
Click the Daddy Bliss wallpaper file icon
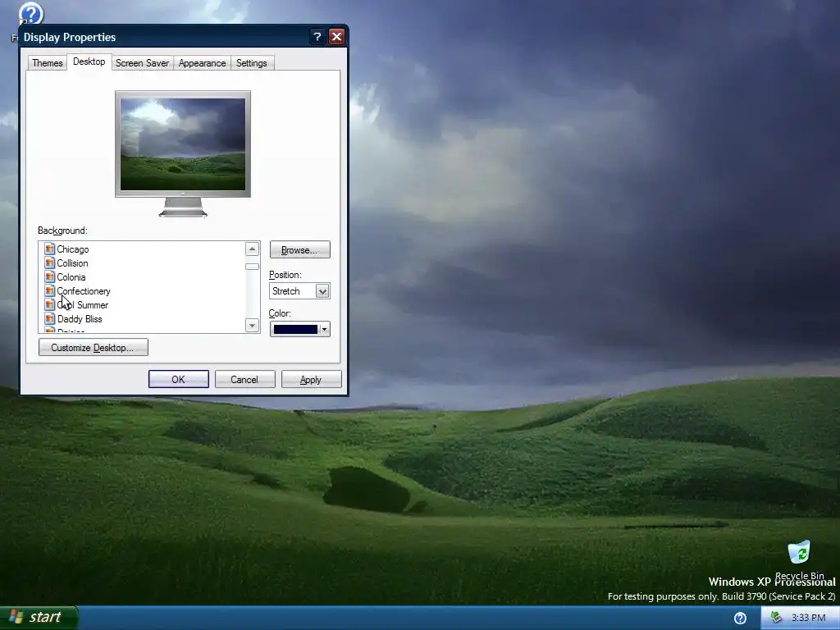pos(50,319)
